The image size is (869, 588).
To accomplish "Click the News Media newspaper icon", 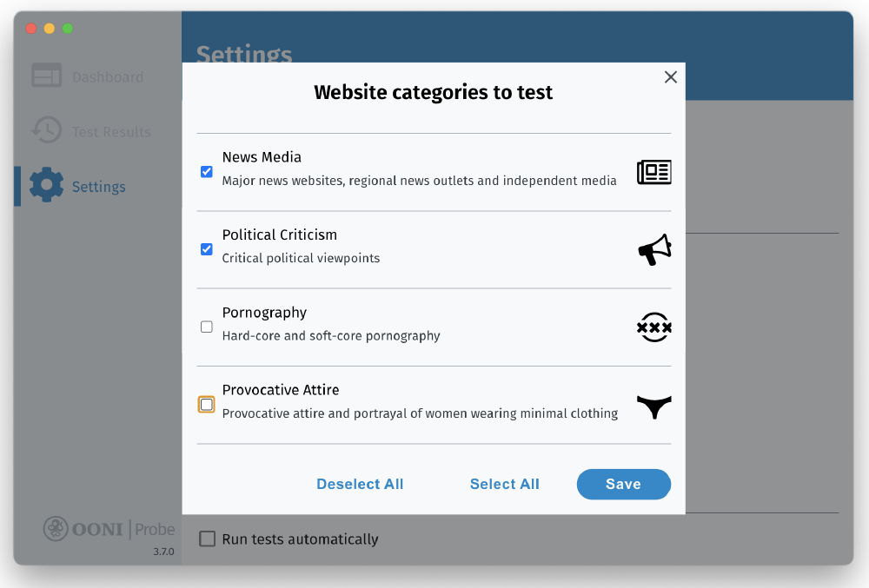I will point(653,172).
